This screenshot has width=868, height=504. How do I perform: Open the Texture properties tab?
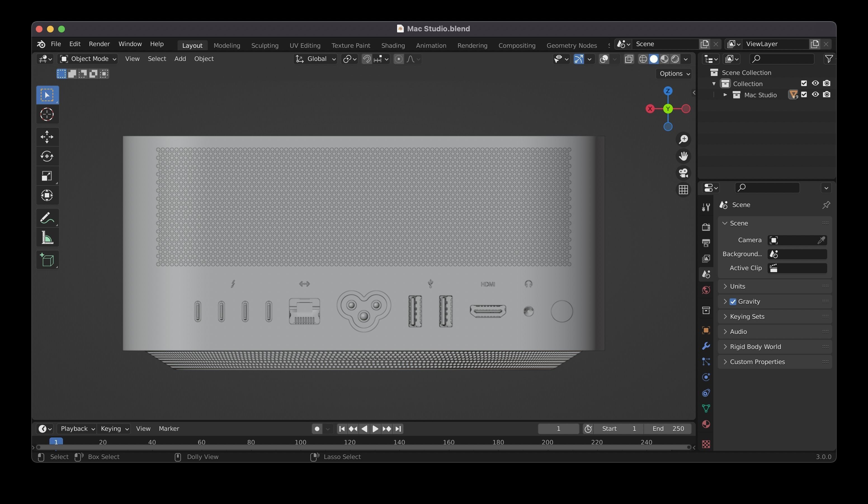(706, 444)
